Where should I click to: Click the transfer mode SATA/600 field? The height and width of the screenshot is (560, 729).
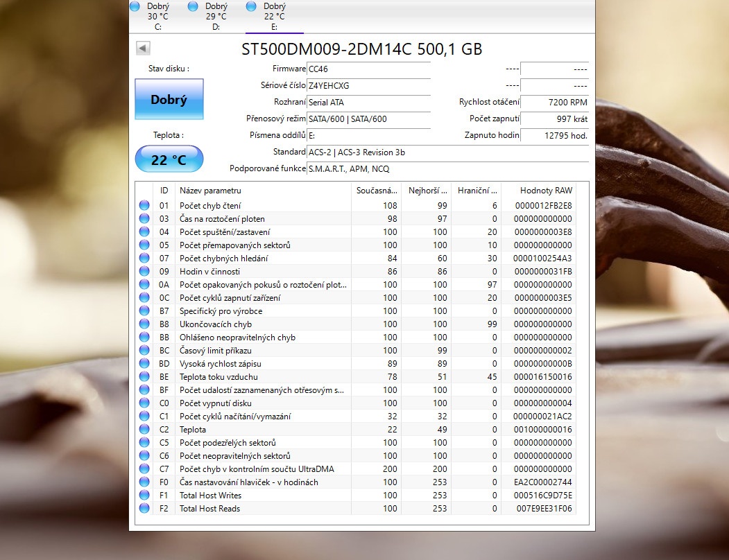point(369,119)
